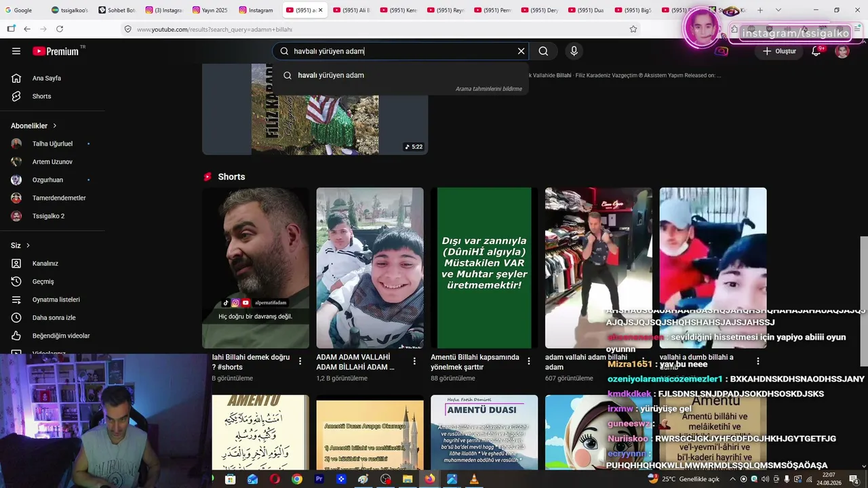This screenshot has height=488, width=868.
Task: Open the 'ADAM ADAM VALLAHİ' Short thumbnail
Action: click(370, 268)
